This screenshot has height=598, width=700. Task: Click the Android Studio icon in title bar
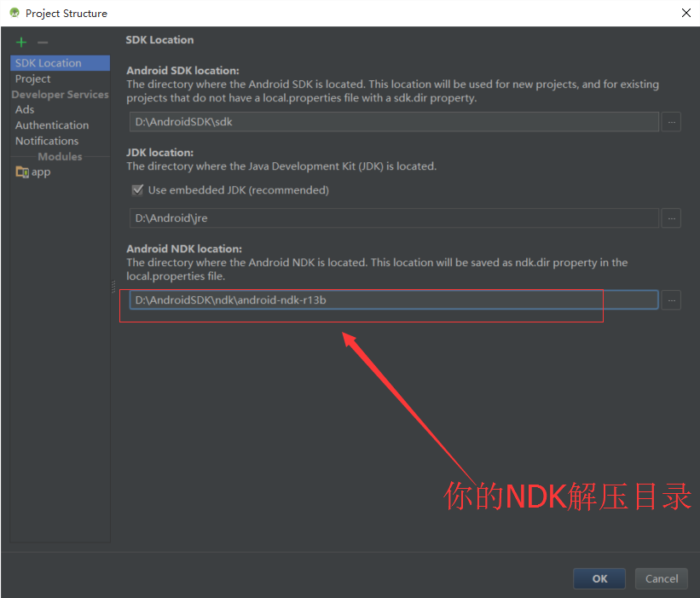pos(14,13)
